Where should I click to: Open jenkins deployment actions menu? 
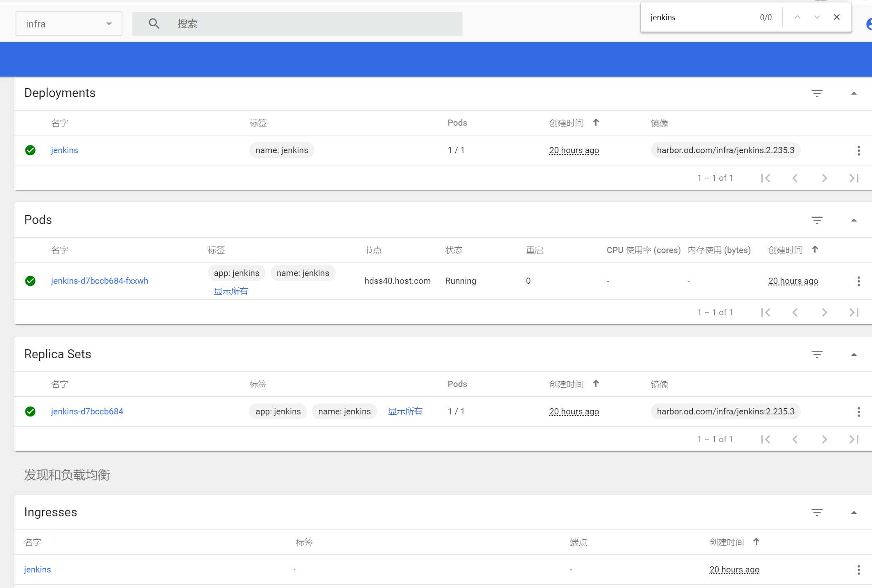pos(858,150)
